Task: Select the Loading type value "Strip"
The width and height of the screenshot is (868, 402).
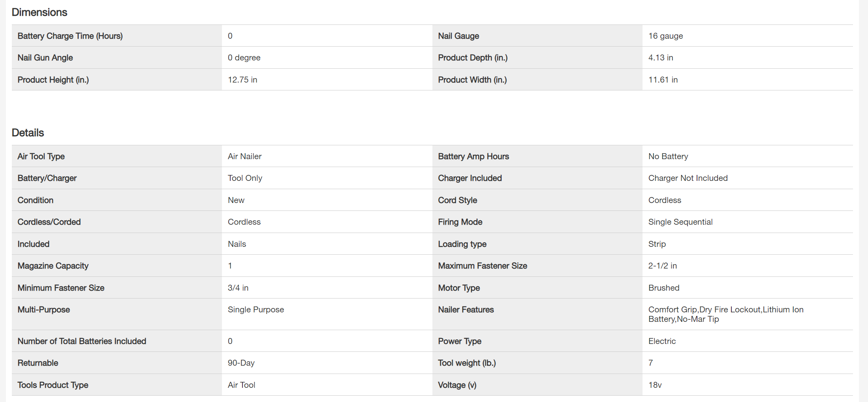Action: (657, 244)
